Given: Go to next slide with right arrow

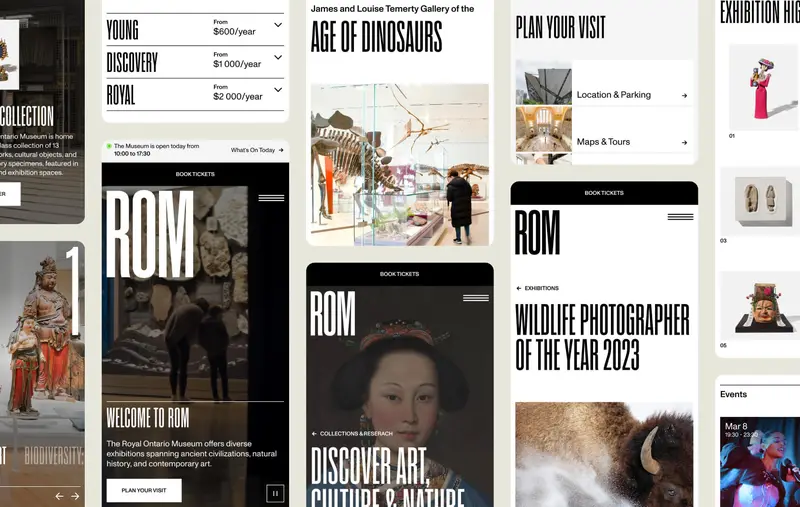Looking at the screenshot, I should tap(75, 496).
